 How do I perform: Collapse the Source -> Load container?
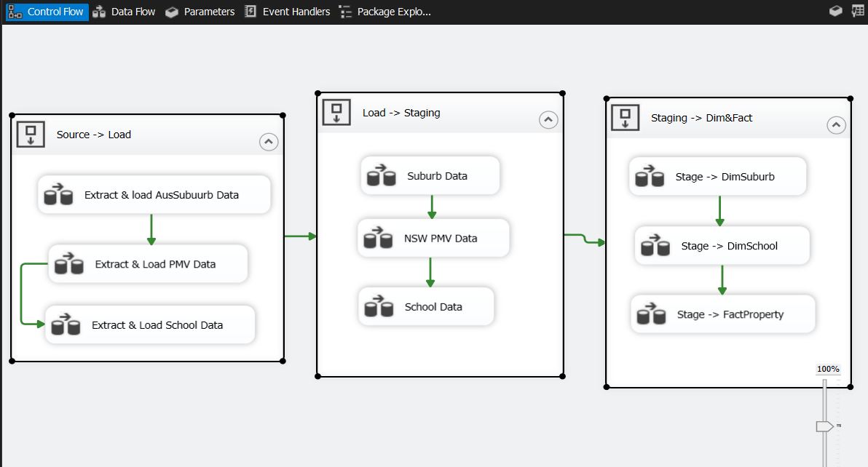pos(269,142)
